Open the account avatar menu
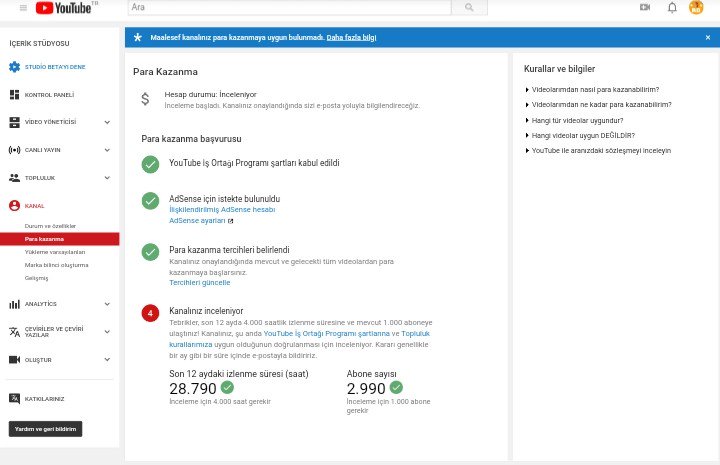This screenshot has height=465, width=720. coord(696,7)
